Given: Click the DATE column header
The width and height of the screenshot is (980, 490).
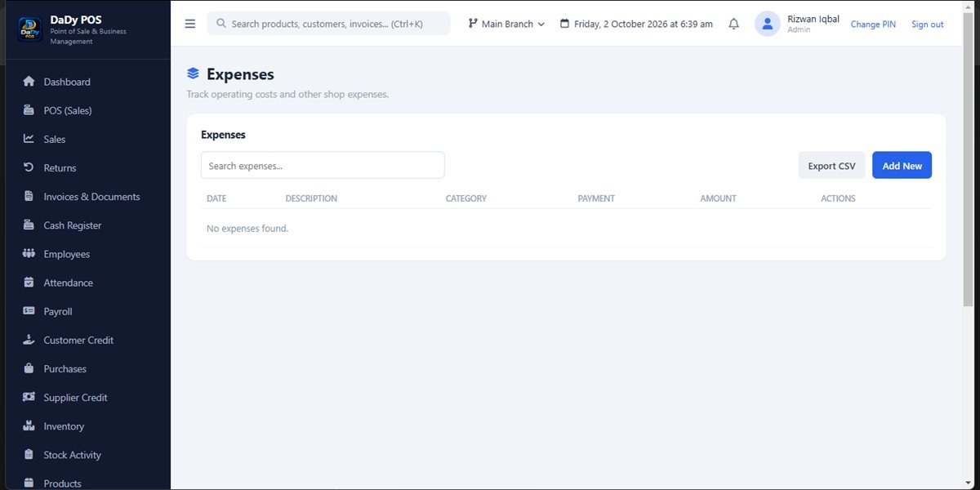Looking at the screenshot, I should tap(216, 198).
